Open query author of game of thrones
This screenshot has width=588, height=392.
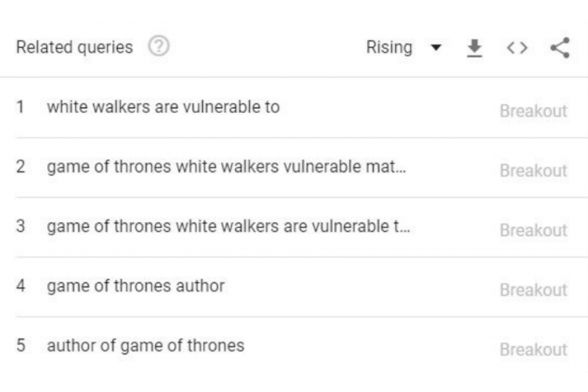pyautogui.click(x=146, y=346)
